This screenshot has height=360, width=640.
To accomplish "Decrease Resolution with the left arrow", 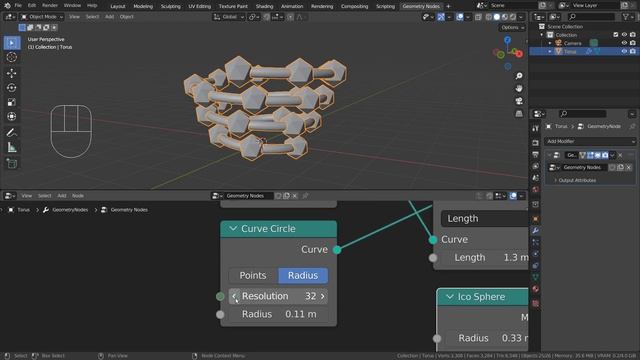I will pos(234,296).
